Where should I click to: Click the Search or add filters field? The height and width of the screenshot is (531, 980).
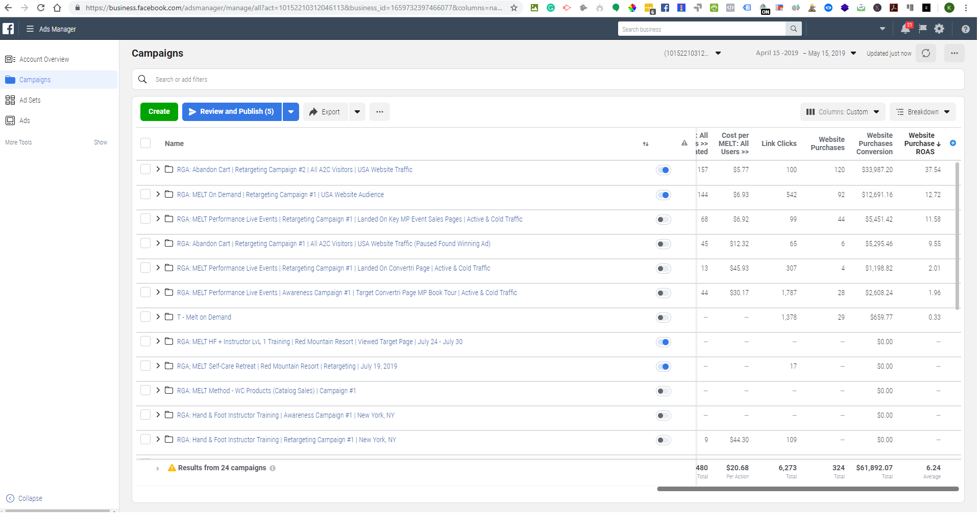548,80
